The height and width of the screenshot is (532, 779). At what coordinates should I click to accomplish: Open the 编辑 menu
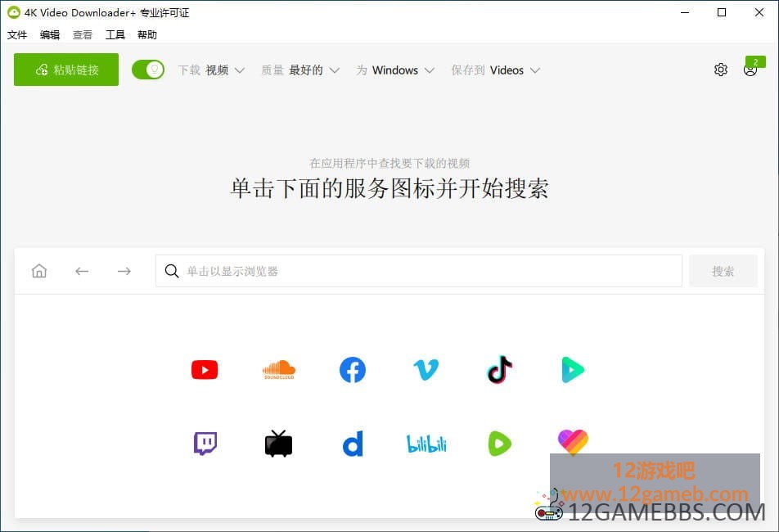pyautogui.click(x=50, y=34)
